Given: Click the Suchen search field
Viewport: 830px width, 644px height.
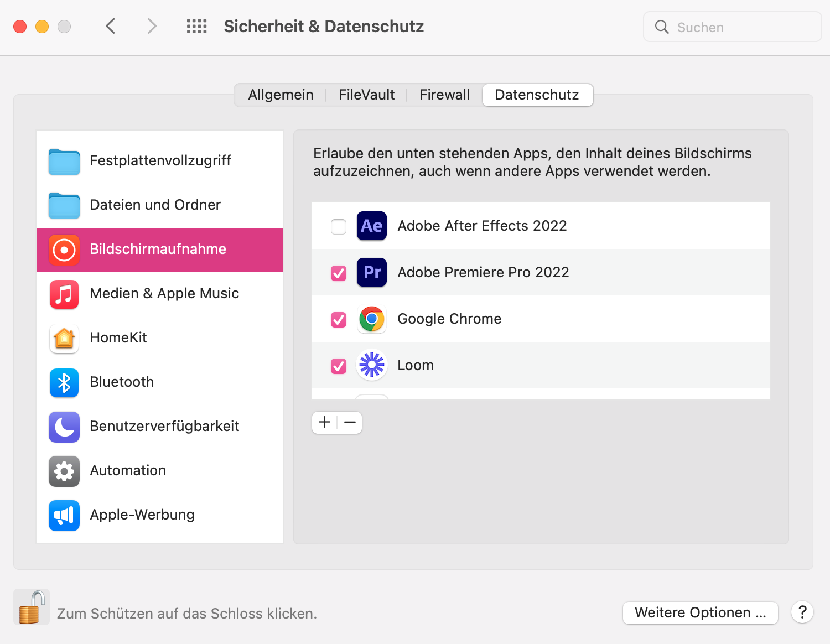Looking at the screenshot, I should [732, 27].
